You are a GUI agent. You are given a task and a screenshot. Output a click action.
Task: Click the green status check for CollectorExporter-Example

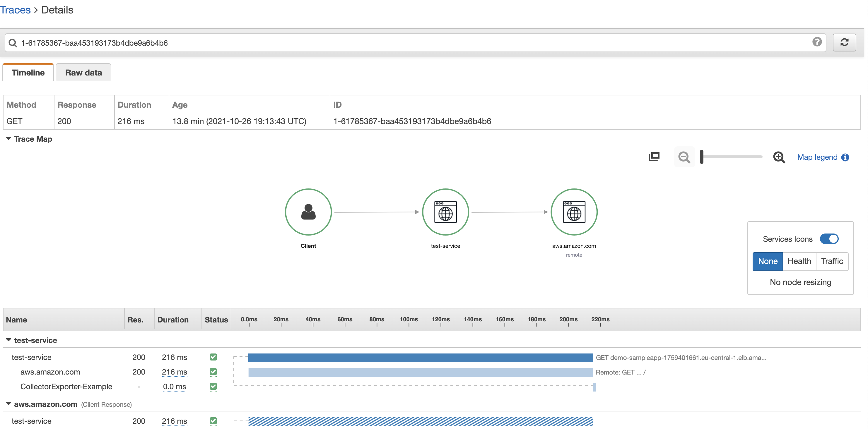click(x=213, y=387)
